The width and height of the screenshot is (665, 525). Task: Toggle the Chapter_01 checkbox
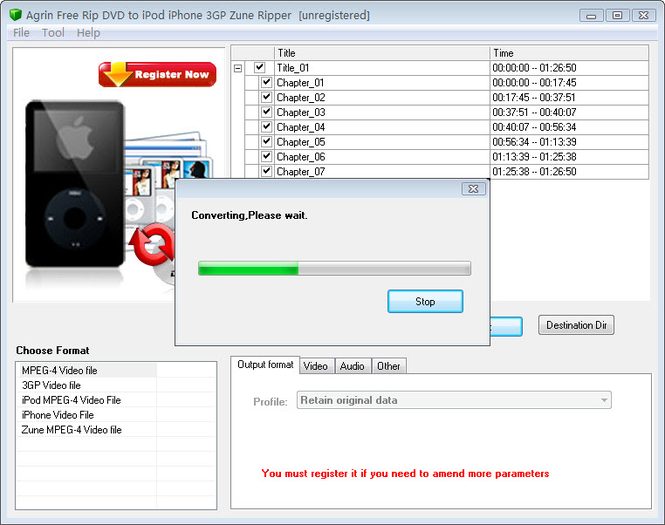point(266,82)
